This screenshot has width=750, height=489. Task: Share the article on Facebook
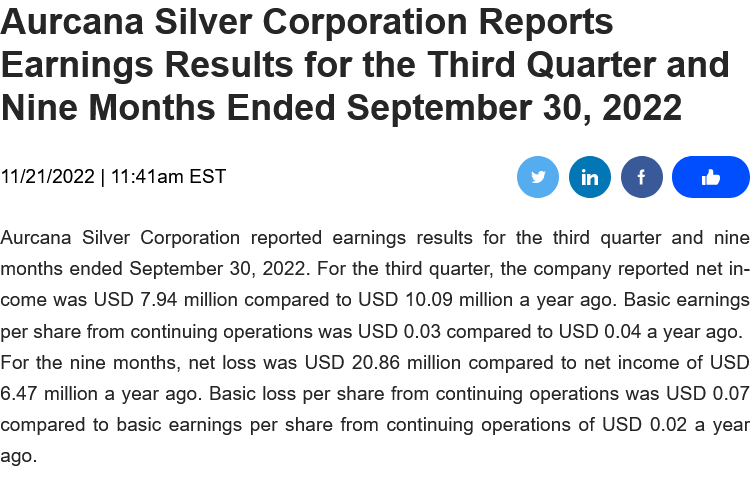(x=642, y=177)
